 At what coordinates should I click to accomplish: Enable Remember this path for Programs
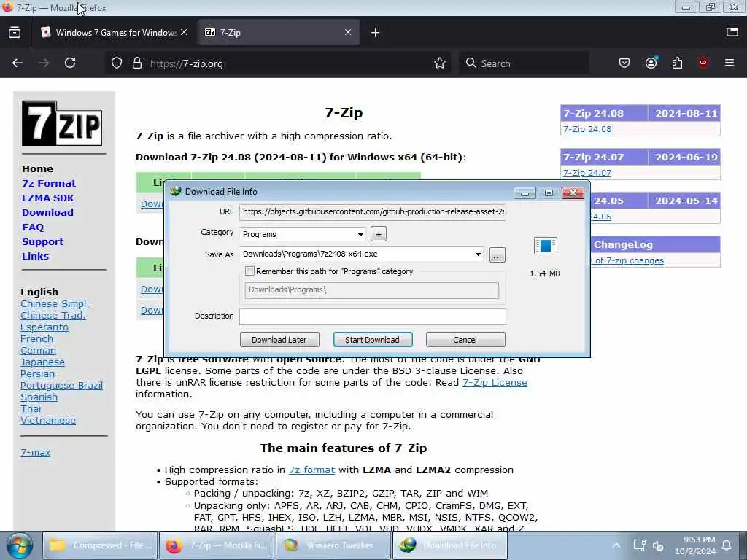[x=249, y=271]
